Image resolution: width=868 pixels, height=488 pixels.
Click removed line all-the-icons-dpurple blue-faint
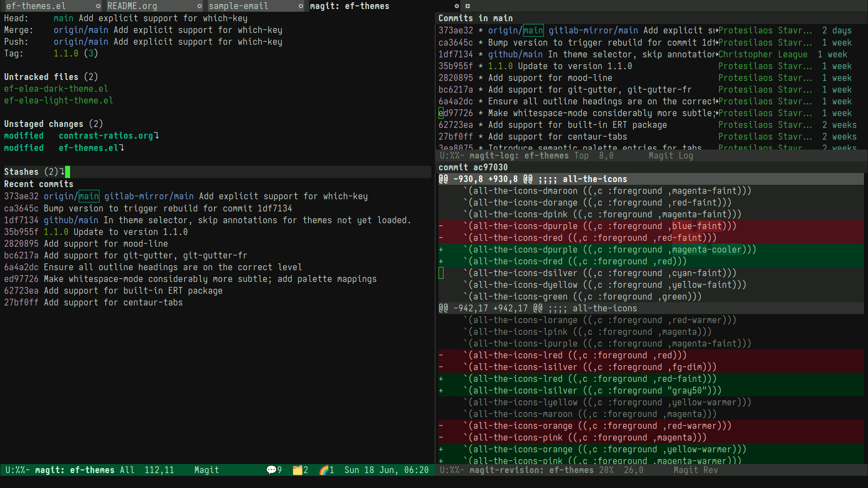click(651, 226)
